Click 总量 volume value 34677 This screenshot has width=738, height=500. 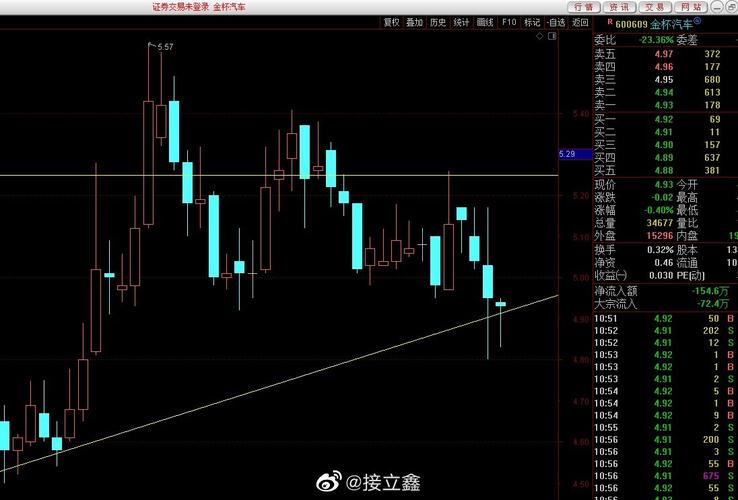pyautogui.click(x=660, y=223)
